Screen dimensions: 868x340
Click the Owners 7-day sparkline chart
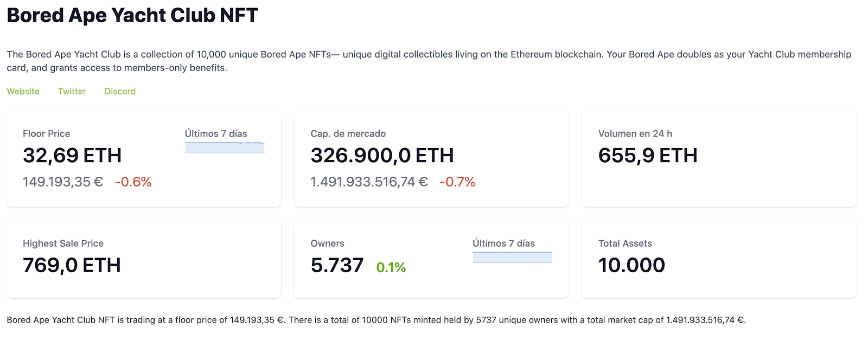[512, 257]
